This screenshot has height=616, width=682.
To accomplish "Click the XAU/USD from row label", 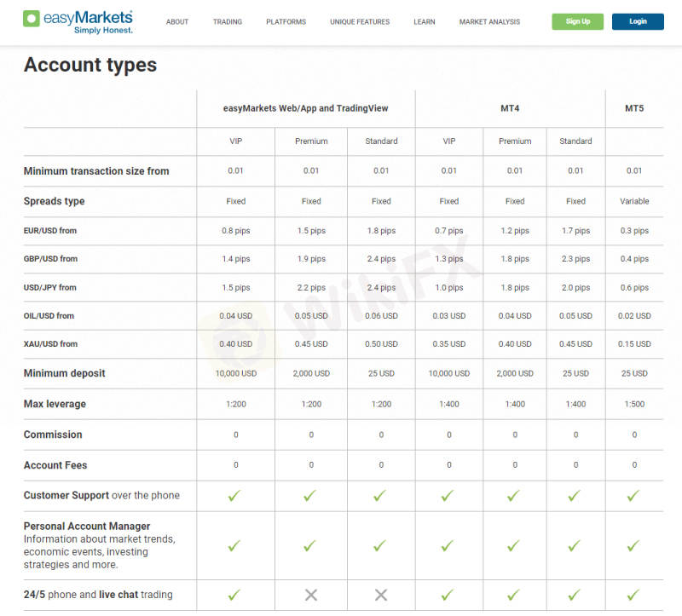I will 50,344.
